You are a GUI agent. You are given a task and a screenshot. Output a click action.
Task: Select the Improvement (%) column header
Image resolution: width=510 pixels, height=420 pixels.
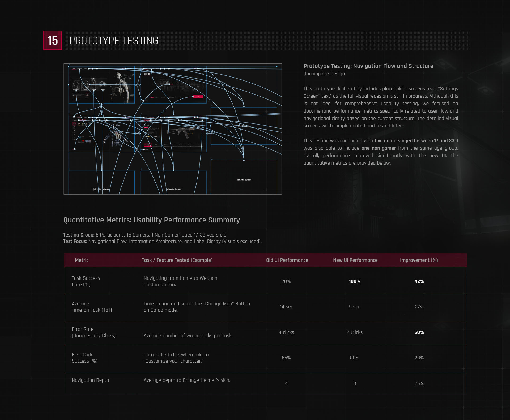coord(419,260)
